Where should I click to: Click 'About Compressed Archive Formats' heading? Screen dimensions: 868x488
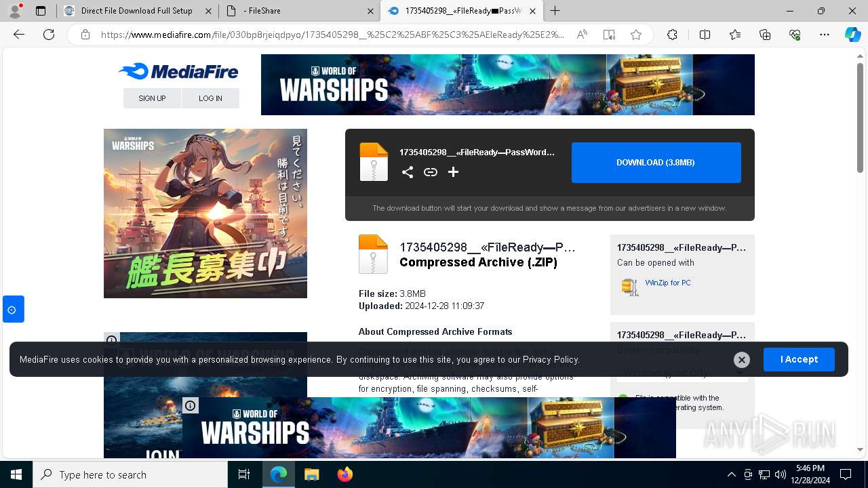click(435, 331)
